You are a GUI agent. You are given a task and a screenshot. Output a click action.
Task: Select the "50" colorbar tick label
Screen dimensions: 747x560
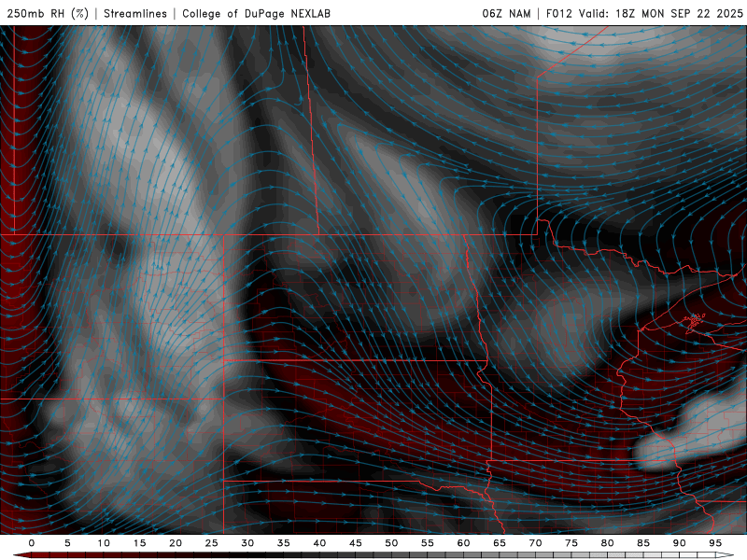391,543
